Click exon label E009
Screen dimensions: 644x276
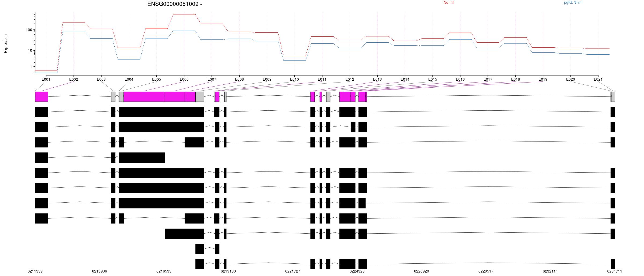(267, 79)
